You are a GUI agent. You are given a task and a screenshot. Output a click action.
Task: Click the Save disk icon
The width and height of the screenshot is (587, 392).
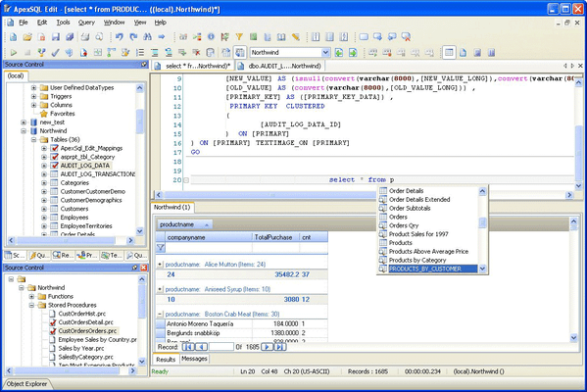point(56,37)
